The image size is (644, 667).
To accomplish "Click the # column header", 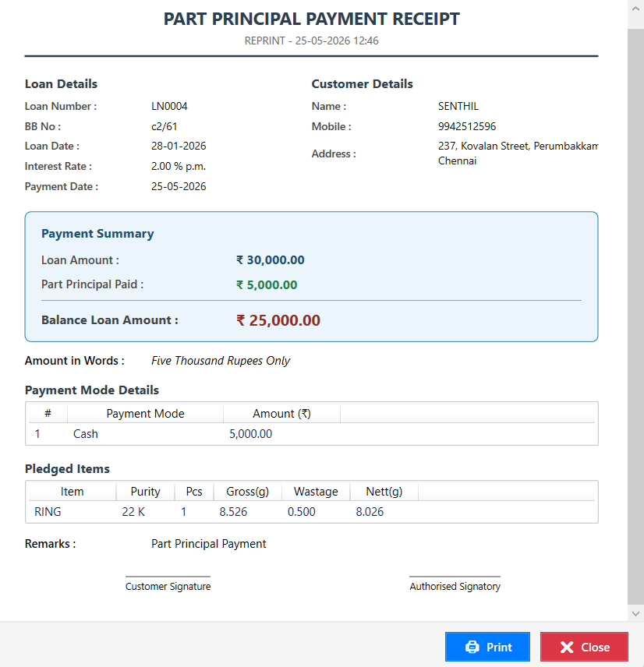I will point(48,414).
